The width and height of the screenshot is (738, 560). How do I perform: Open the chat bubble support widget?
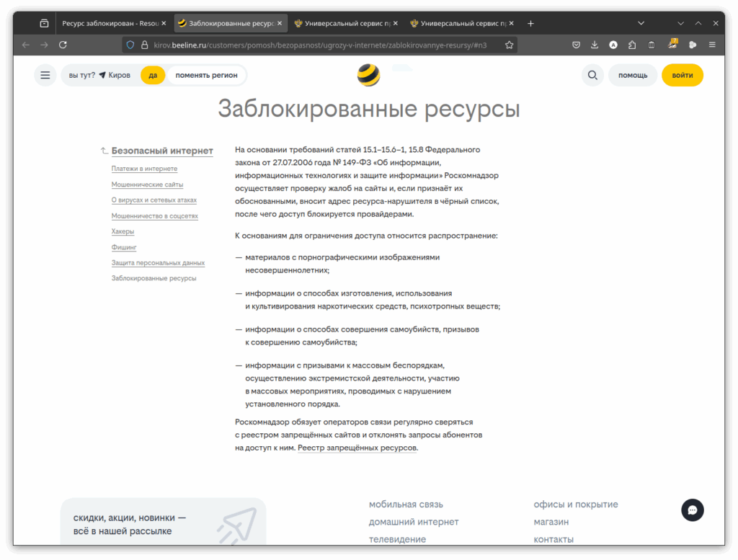click(x=693, y=510)
